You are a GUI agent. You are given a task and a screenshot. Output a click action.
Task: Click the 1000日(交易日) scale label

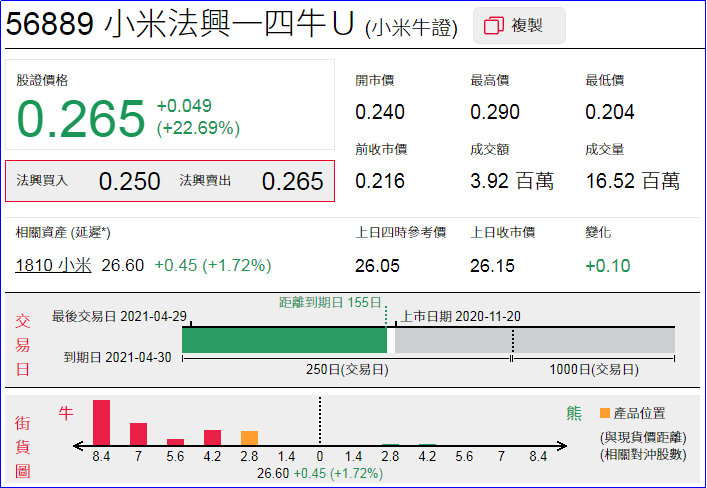pyautogui.click(x=594, y=370)
